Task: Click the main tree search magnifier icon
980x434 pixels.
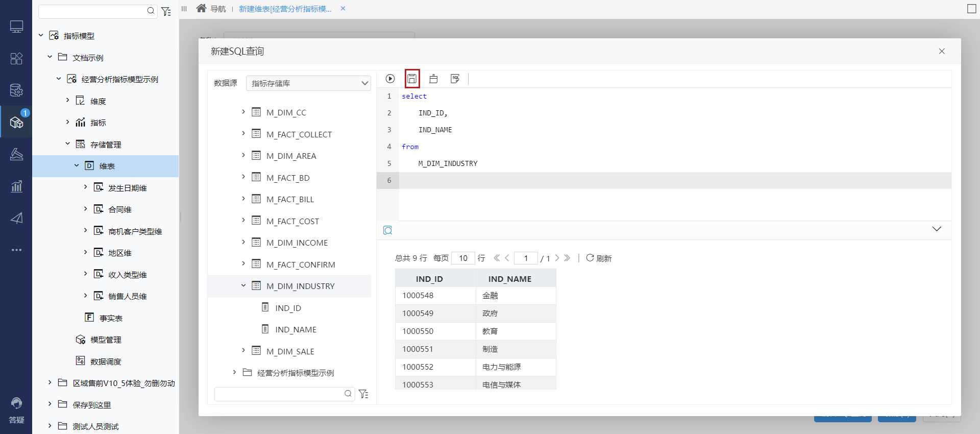Action: click(151, 11)
